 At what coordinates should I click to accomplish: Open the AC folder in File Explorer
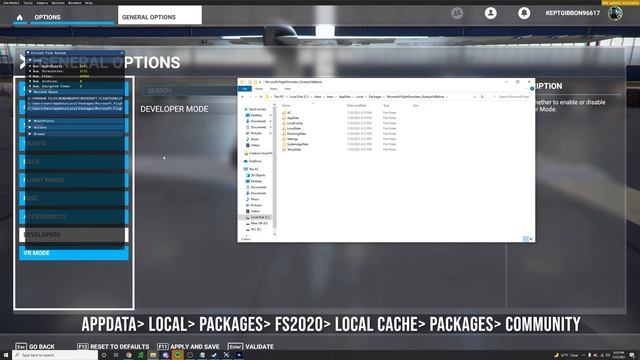[x=289, y=113]
